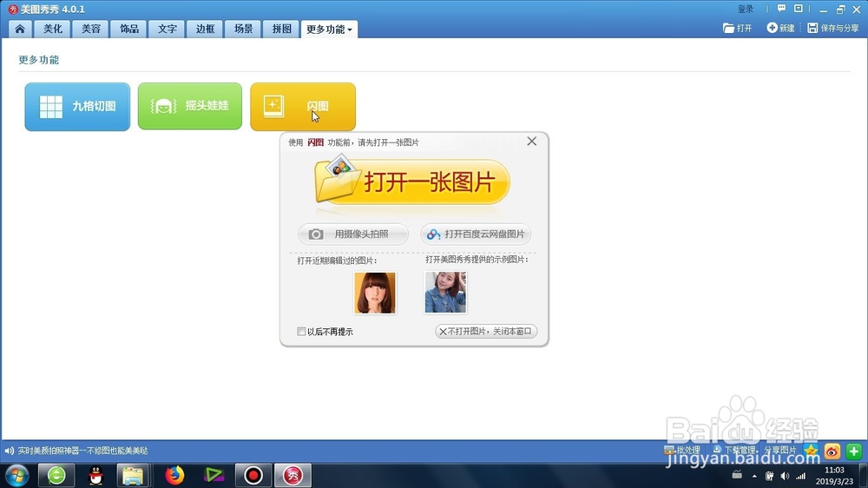
Task: Select the 边框 tab
Action: 205,29
